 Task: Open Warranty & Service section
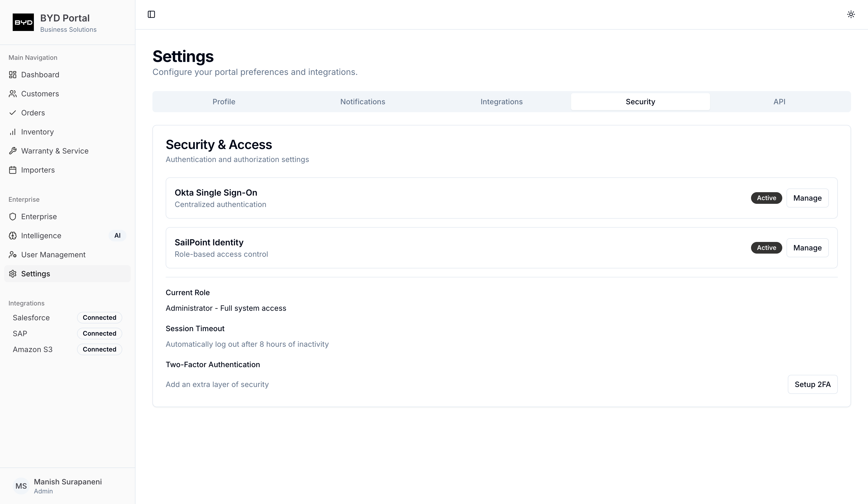[67, 151]
